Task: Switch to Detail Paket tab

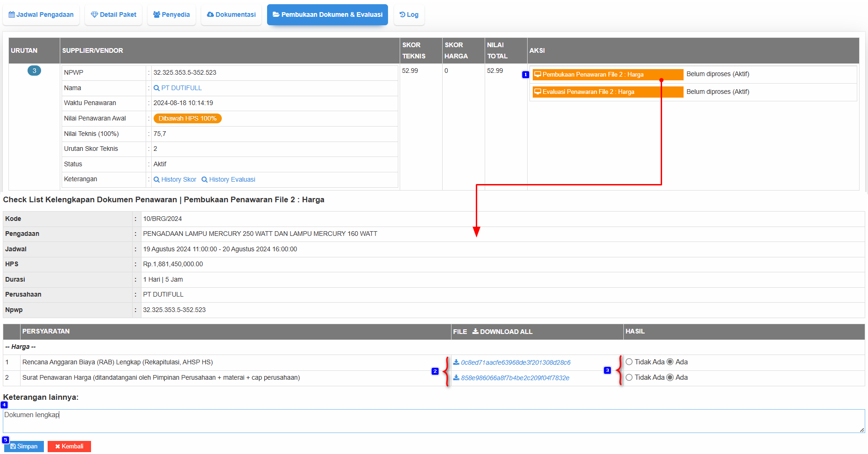Action: (x=113, y=14)
